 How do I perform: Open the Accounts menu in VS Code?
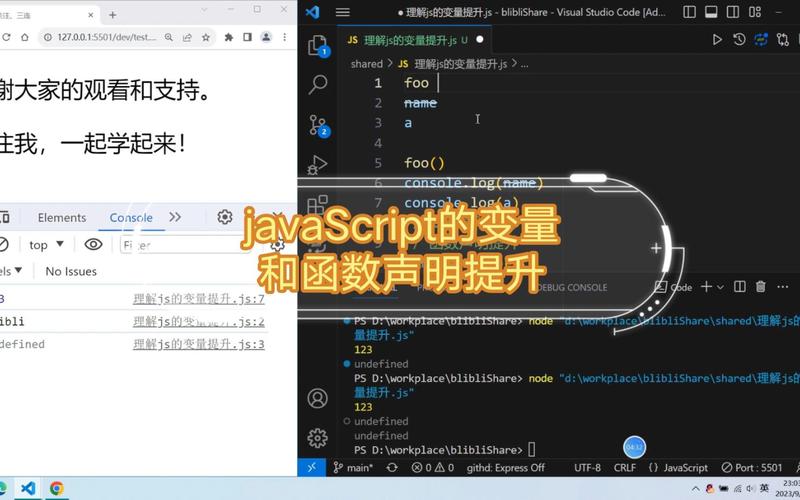[317, 398]
